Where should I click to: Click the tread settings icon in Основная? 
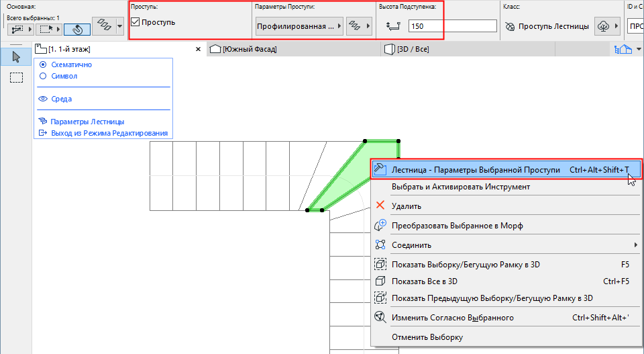click(105, 26)
